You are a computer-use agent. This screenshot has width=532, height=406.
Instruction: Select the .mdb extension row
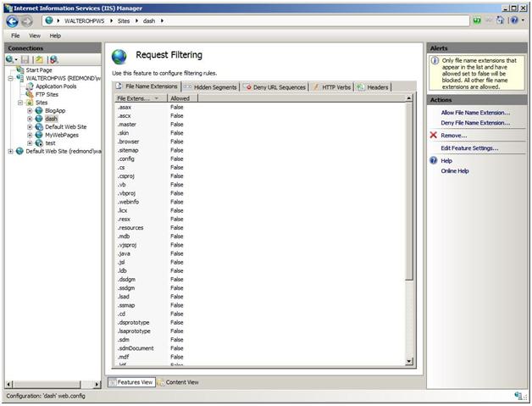point(260,236)
